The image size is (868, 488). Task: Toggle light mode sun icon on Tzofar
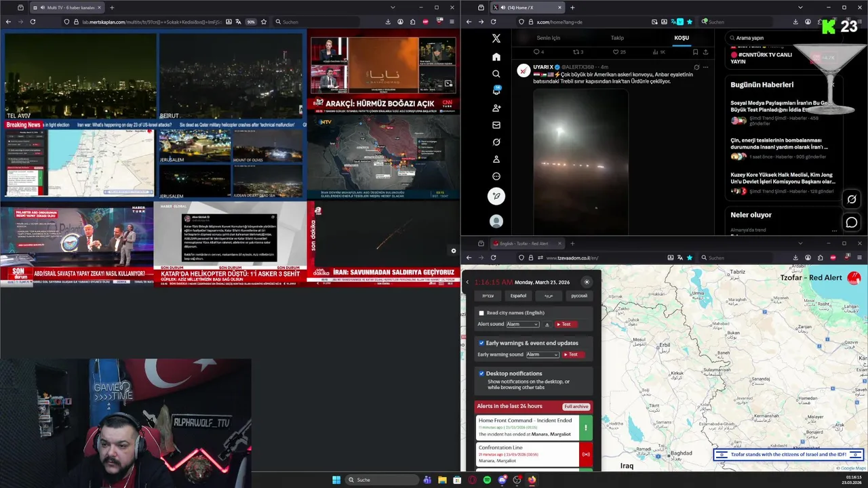coord(587,282)
